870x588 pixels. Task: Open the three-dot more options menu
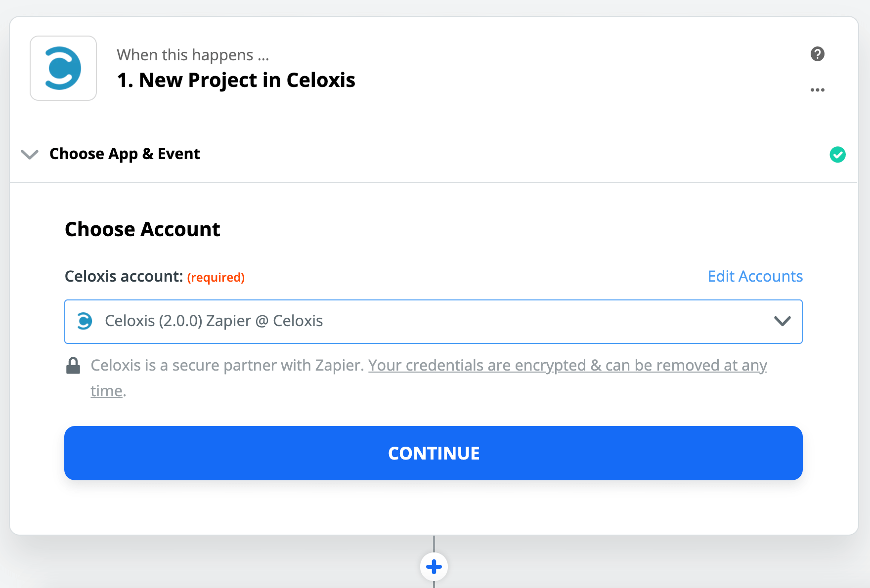tap(818, 90)
